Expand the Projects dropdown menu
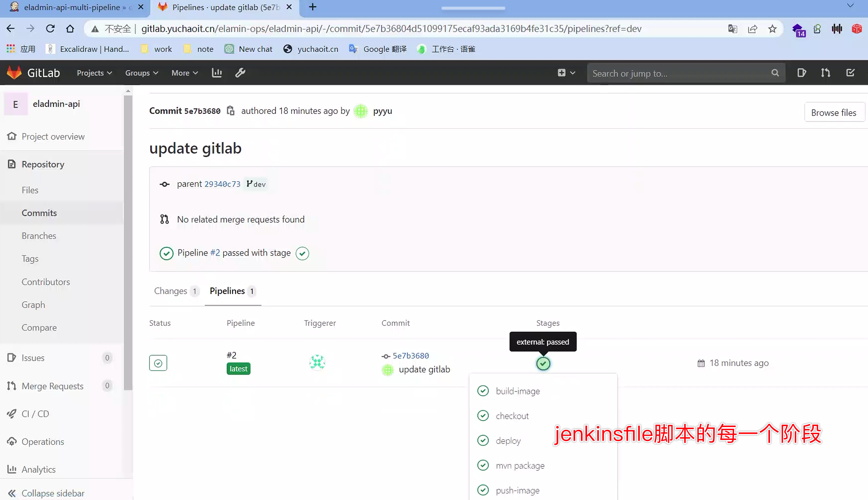The width and height of the screenshot is (868, 500). coord(94,73)
